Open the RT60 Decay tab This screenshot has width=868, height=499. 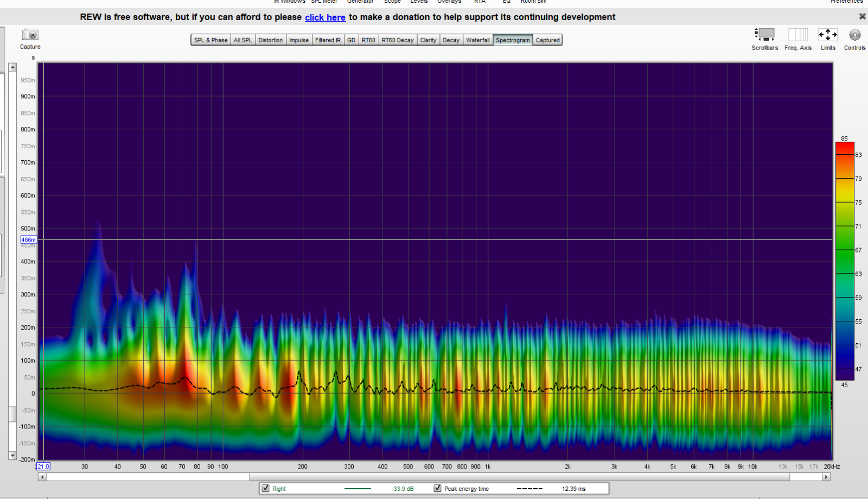pos(397,40)
